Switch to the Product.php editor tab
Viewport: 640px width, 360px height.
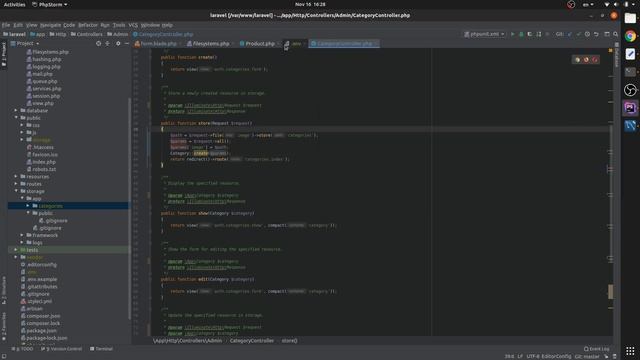[259, 43]
